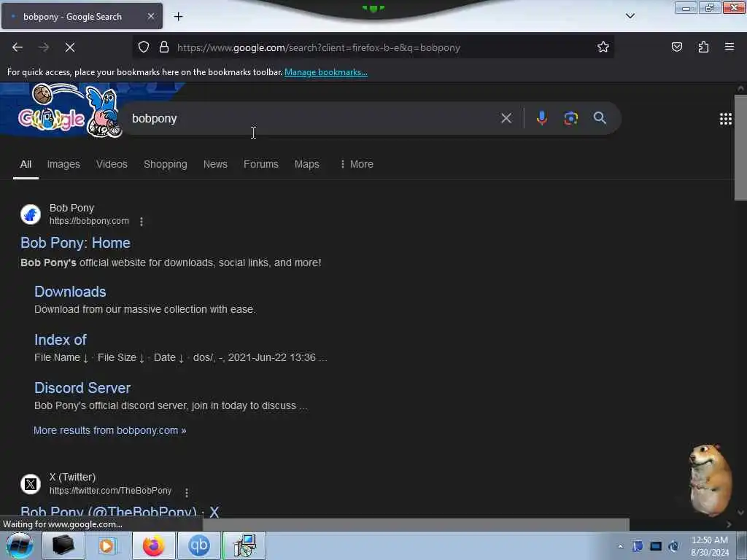This screenshot has width=747, height=560.
Task: Stop loading the page
Action: click(x=69, y=47)
